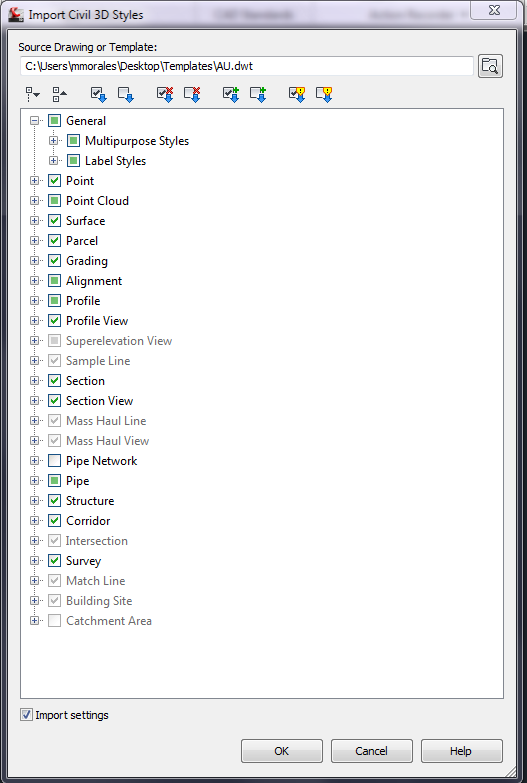Expand the Multipurpose Styles node

(53, 140)
